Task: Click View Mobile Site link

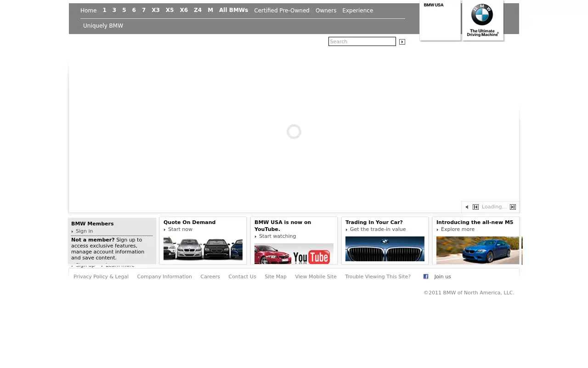Action: [x=316, y=277]
